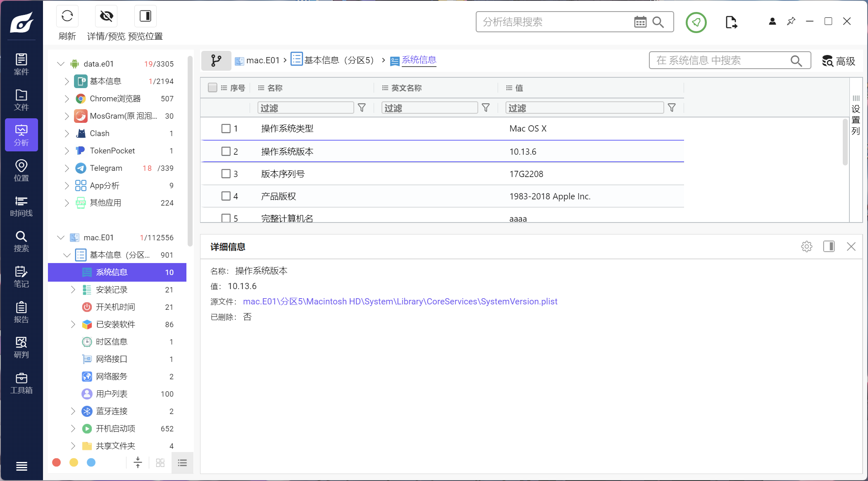
Task: Open the 工具箱 (Toolbox) sidebar section
Action: coord(21,383)
